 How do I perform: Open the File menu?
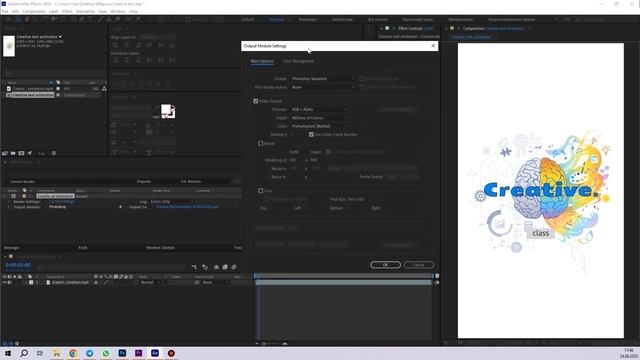point(5,11)
